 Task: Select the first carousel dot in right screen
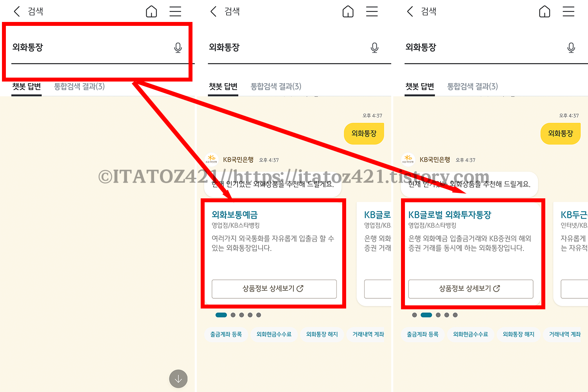(x=414, y=315)
